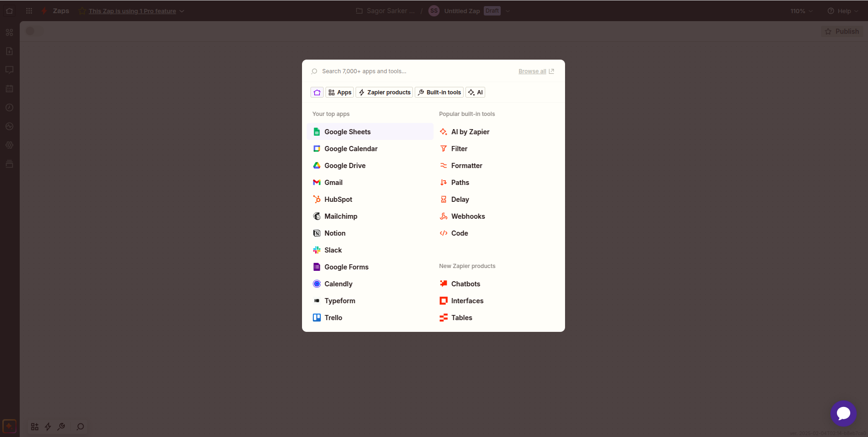
Task: Open the AI tab
Action: coord(475,92)
